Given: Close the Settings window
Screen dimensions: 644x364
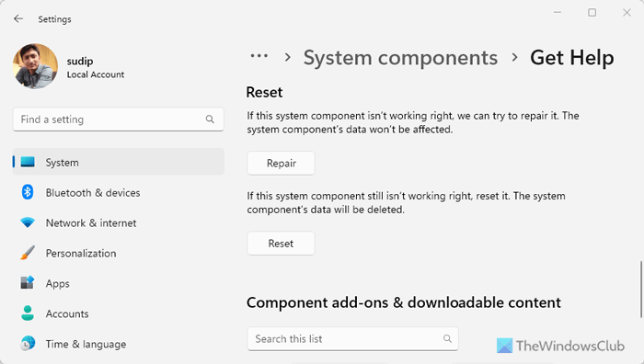Looking at the screenshot, I should pos(627,13).
